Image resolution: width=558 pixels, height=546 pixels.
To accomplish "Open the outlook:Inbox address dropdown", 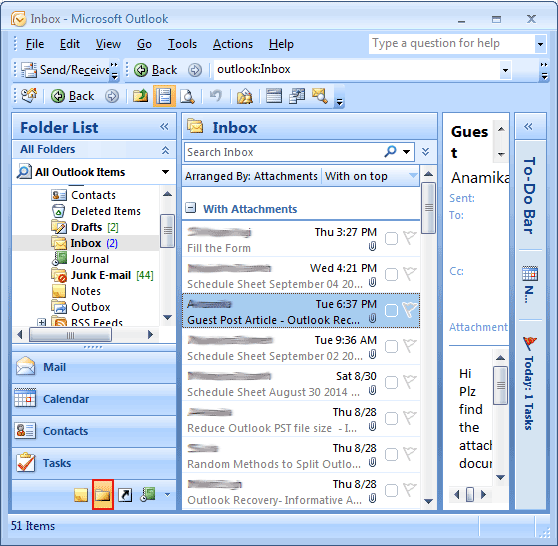I will [505, 70].
